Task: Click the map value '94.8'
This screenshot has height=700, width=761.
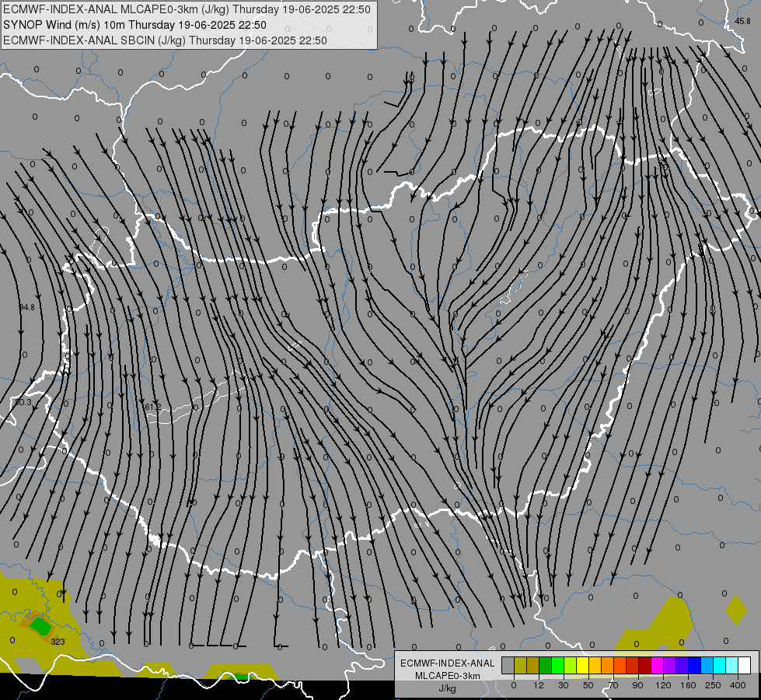Action: click(26, 307)
